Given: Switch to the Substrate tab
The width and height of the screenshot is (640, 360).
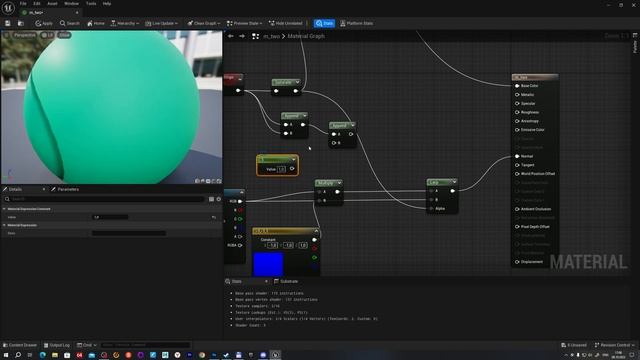Looking at the screenshot, I should click(287, 282).
